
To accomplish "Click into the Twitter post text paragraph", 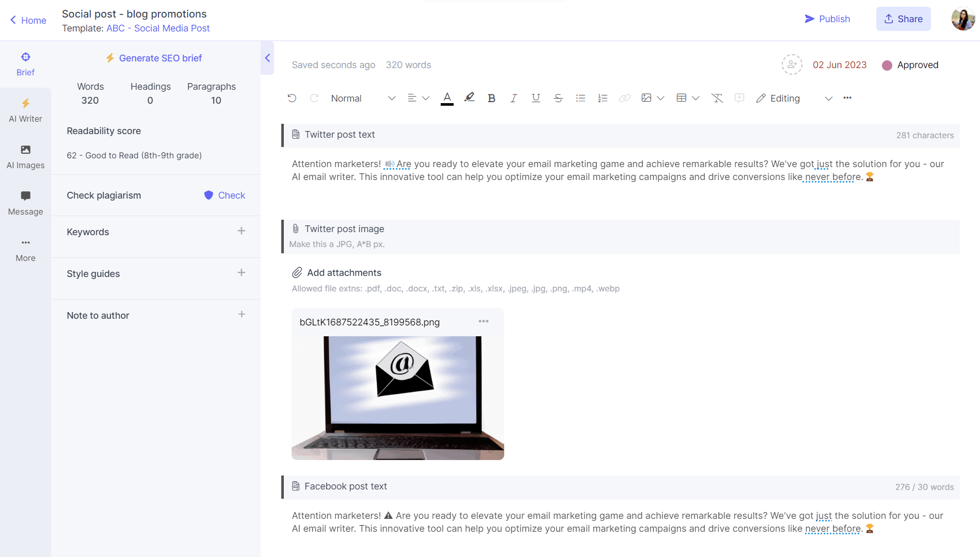I will [618, 170].
